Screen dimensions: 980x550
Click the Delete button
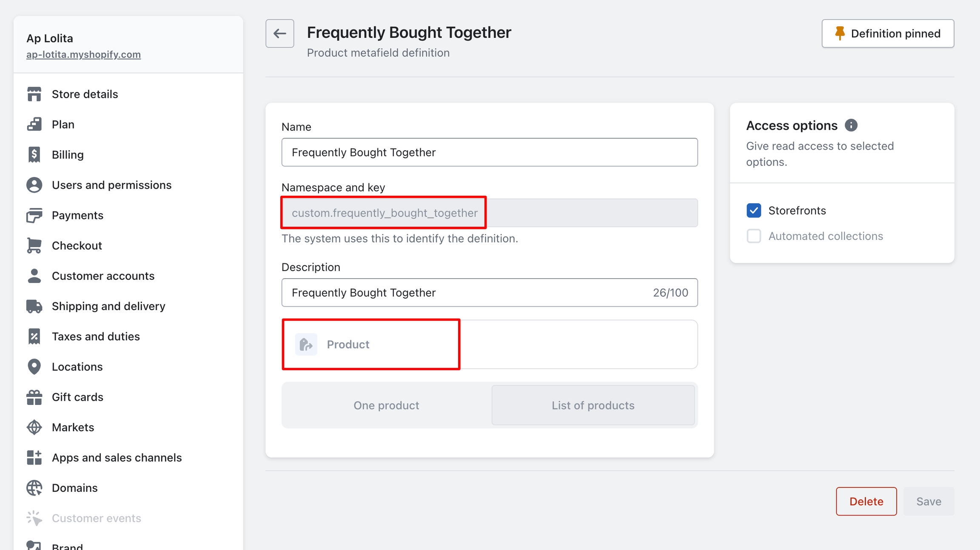pos(866,502)
